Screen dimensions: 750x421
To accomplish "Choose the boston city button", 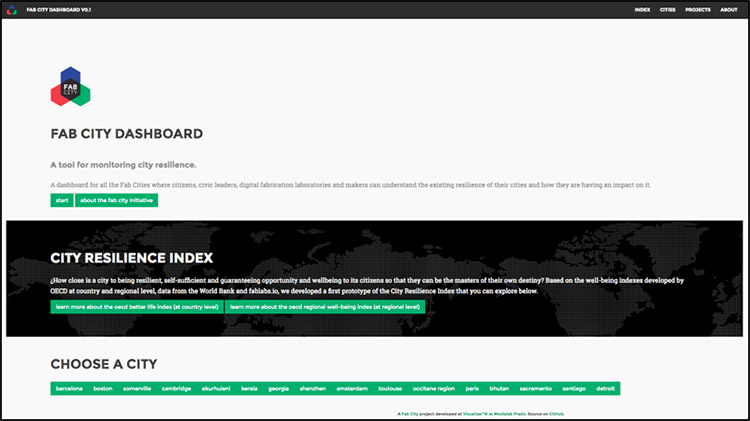I will coord(103,388).
